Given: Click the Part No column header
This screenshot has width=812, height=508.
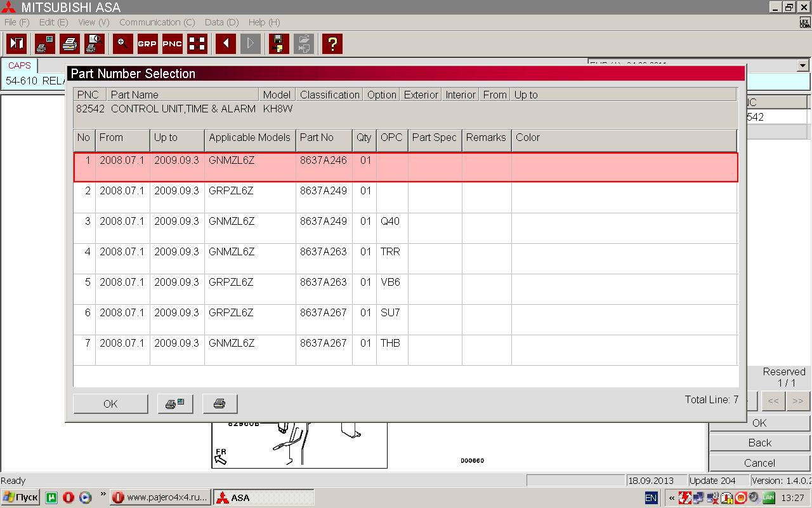Looking at the screenshot, I should pos(324,138).
